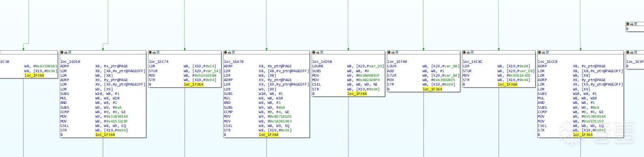
Task: Select constant #0x8D71AEDE
Action: (279, 116)
